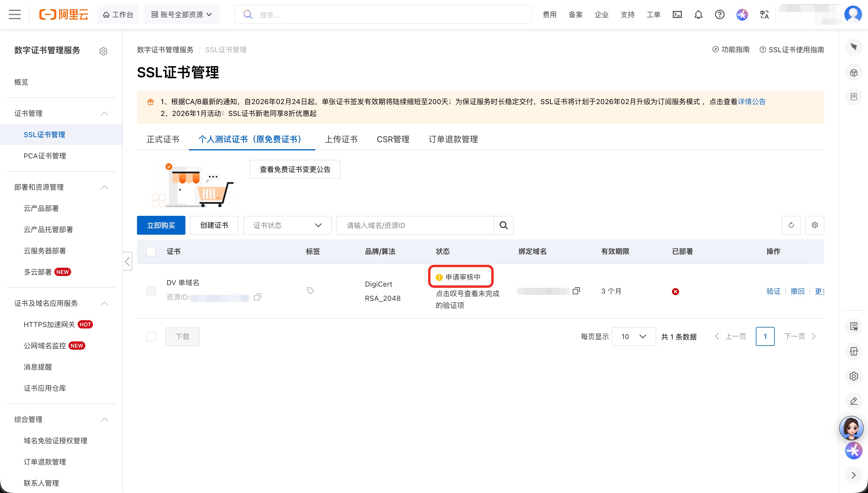
Task: Switch to the 正式证书 tab
Action: (x=163, y=139)
